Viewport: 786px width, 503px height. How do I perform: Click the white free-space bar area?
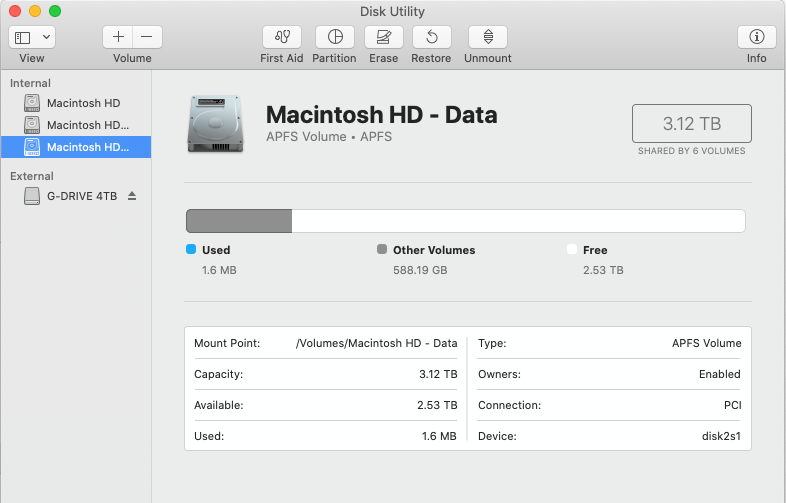[x=518, y=221]
